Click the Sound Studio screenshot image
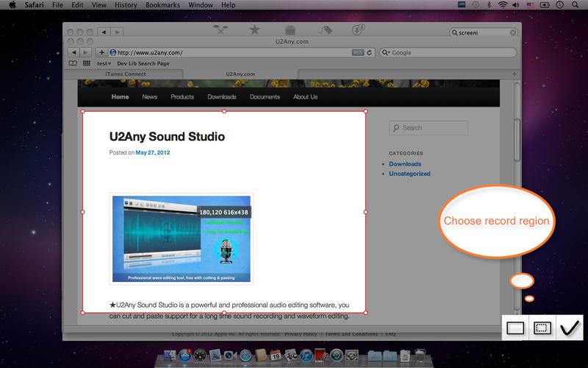588x368 pixels. coord(181,238)
